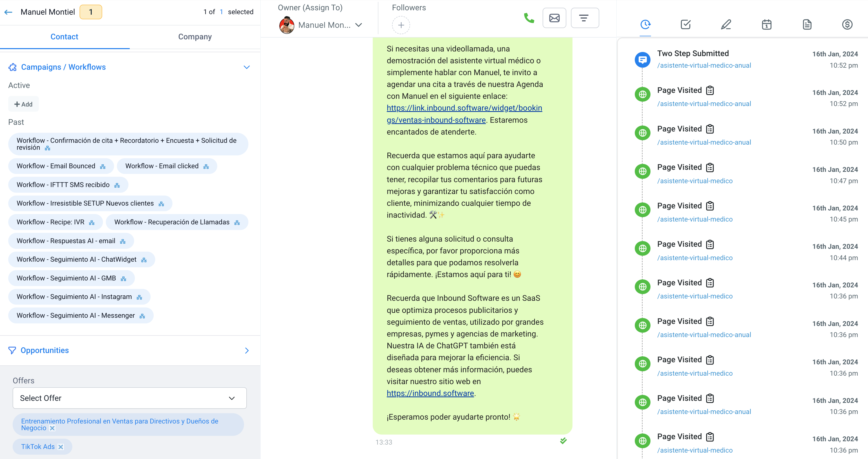Switch to the Contact tab
Viewport: 868px width, 459px height.
[x=64, y=37]
